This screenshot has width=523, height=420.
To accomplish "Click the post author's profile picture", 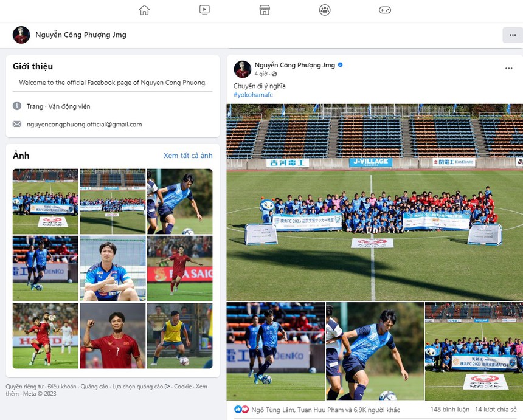I will [243, 69].
